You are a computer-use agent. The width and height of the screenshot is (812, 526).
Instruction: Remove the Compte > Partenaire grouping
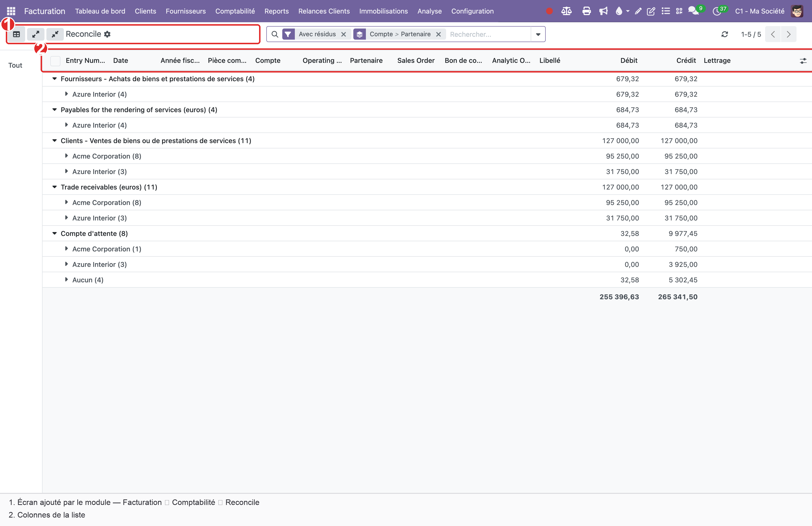438,34
